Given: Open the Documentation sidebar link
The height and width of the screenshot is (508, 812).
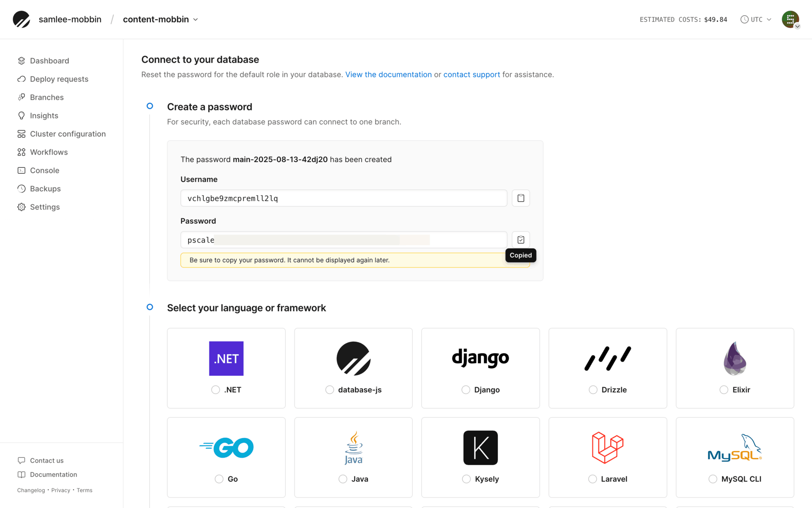Looking at the screenshot, I should (53, 475).
